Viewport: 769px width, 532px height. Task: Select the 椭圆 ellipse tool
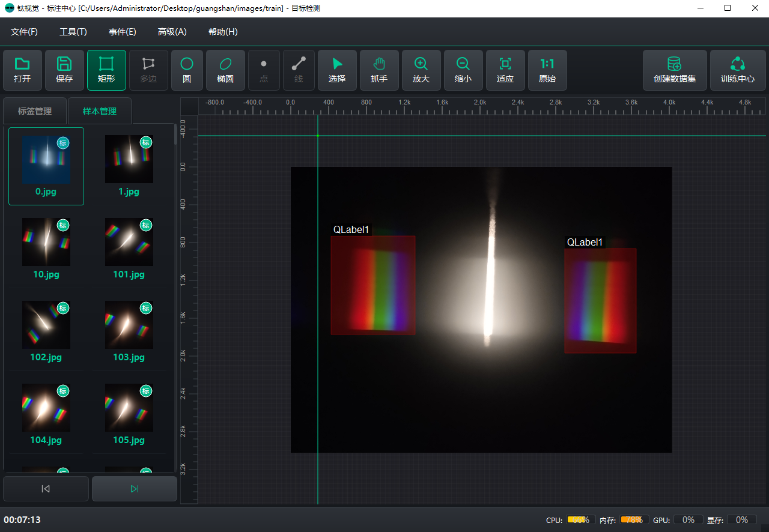click(x=225, y=70)
